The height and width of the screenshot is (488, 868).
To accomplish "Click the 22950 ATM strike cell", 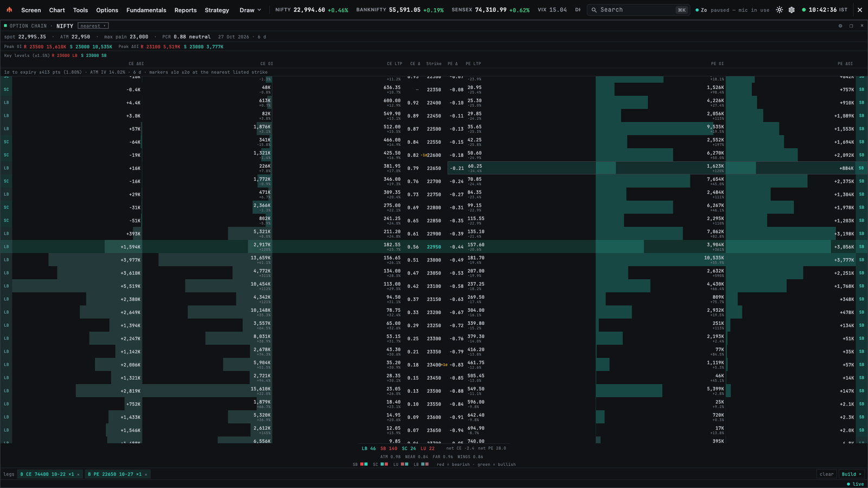I will click(x=434, y=247).
